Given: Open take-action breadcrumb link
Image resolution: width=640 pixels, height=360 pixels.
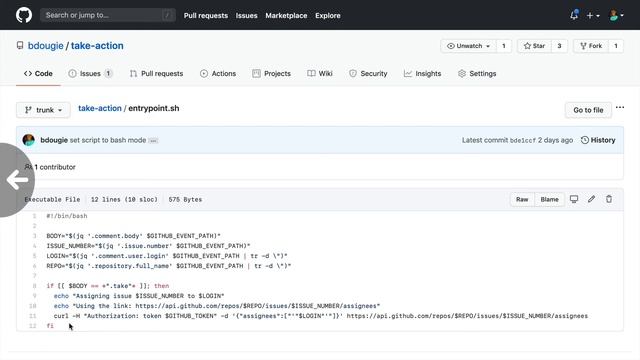Looking at the screenshot, I should [x=100, y=108].
